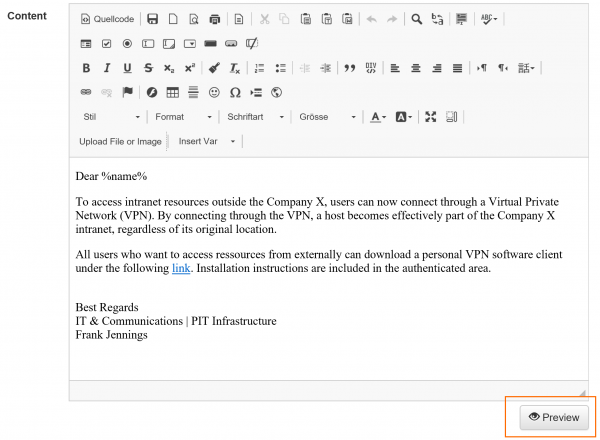This screenshot has height=440, width=600.
Task: Create a DIV container
Action: [x=371, y=68]
